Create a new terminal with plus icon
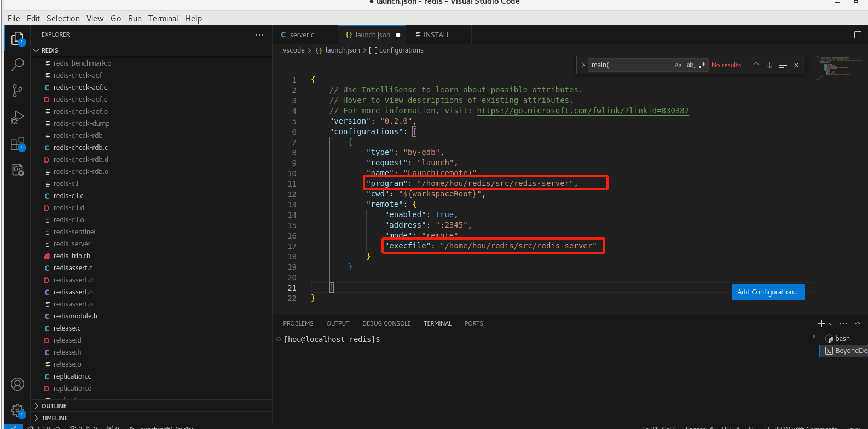 coord(821,323)
